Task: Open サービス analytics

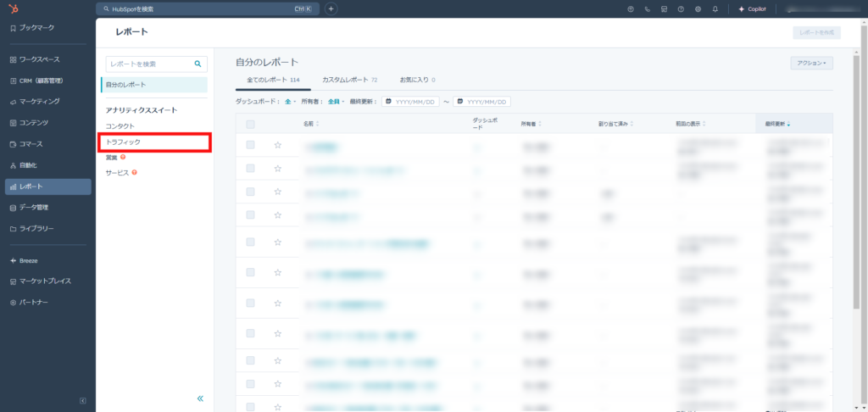Action: click(117, 173)
